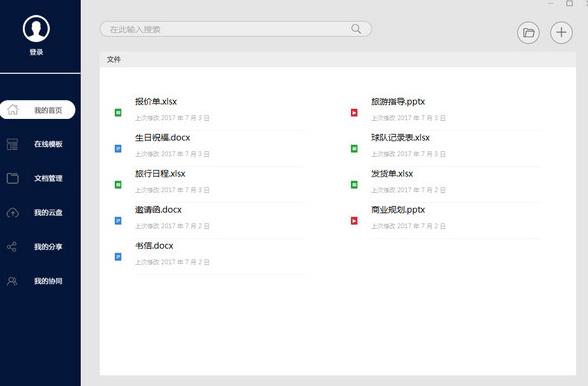Focus the search input field
588x386 pixels.
[236, 29]
